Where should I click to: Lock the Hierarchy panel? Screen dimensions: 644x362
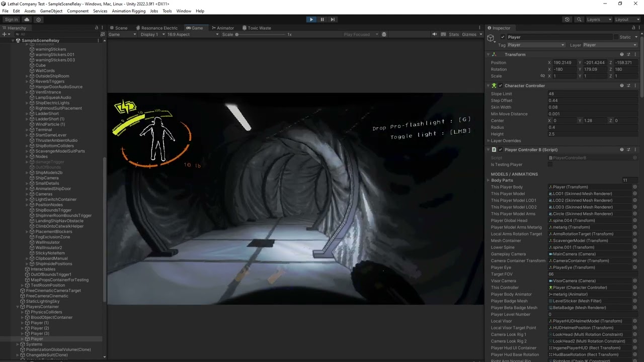tap(96, 28)
